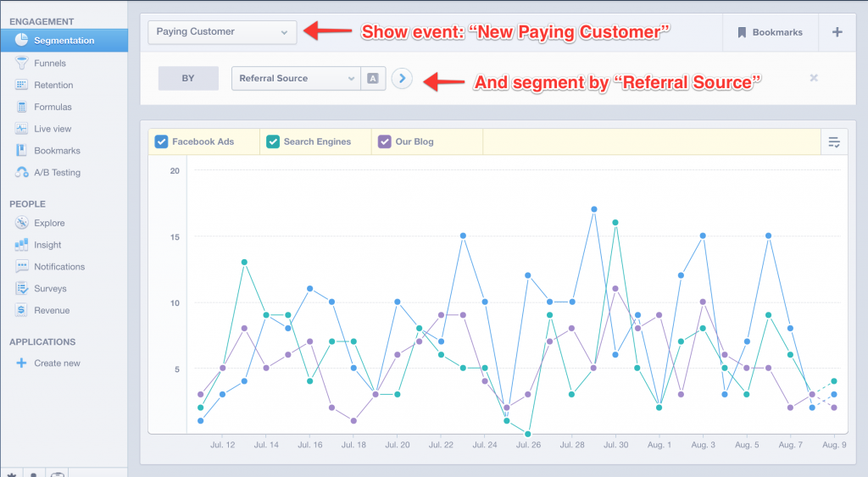Uncheck the Search Engines series checkbox
This screenshot has height=477, width=868.
click(x=273, y=141)
